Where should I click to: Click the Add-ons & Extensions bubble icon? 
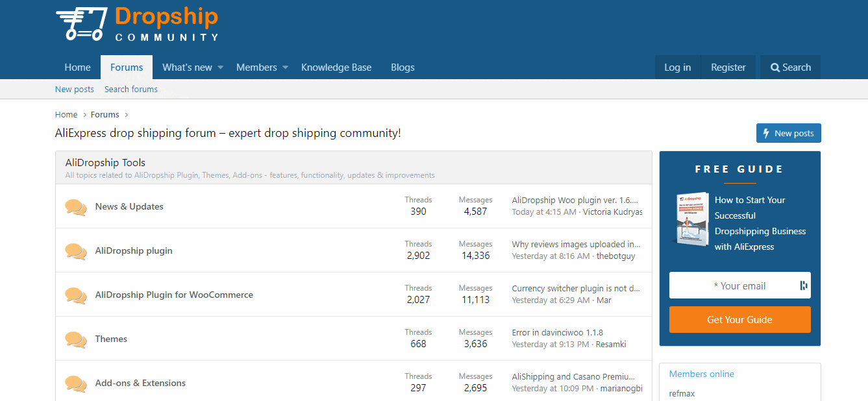(x=76, y=383)
